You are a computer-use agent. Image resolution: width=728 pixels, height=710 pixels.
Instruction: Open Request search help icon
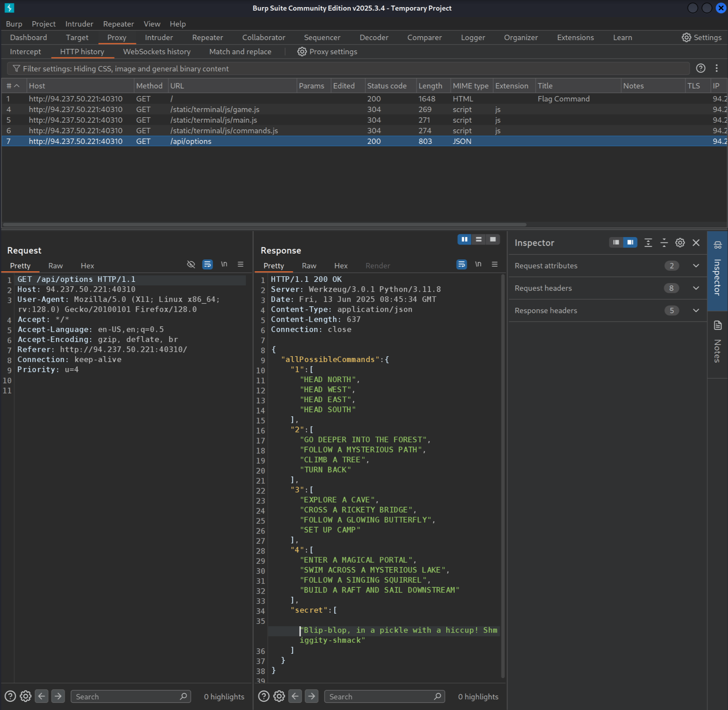coord(10,696)
